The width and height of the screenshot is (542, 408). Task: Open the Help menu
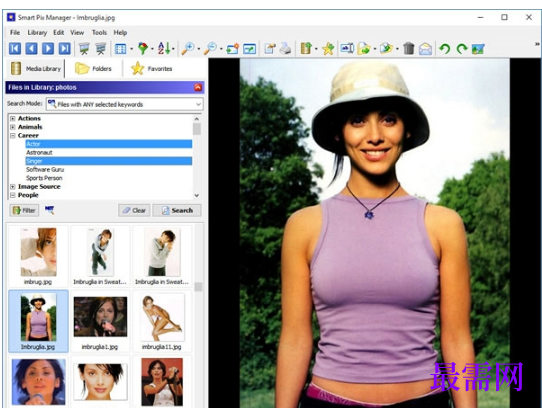point(120,33)
